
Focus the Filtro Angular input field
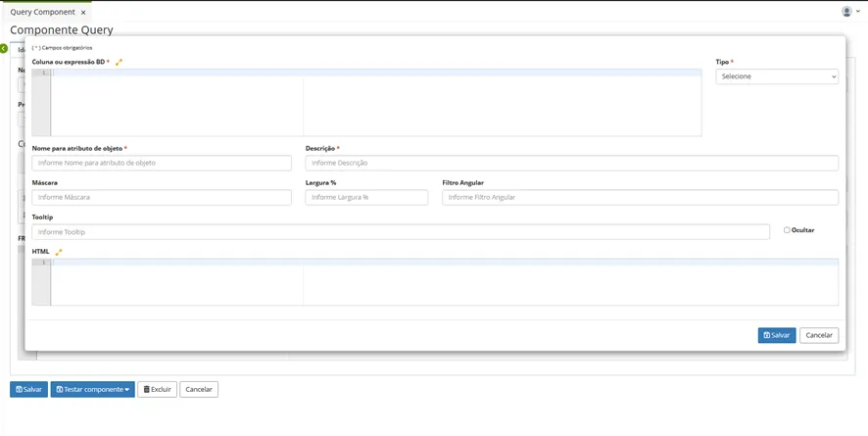(x=640, y=198)
